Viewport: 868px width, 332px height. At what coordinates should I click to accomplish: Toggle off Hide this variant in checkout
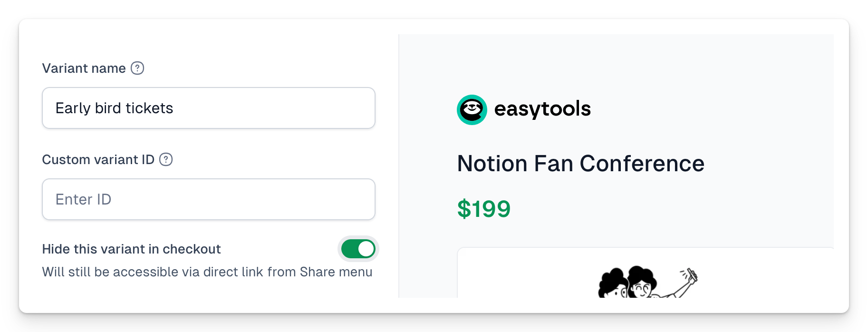tap(358, 249)
